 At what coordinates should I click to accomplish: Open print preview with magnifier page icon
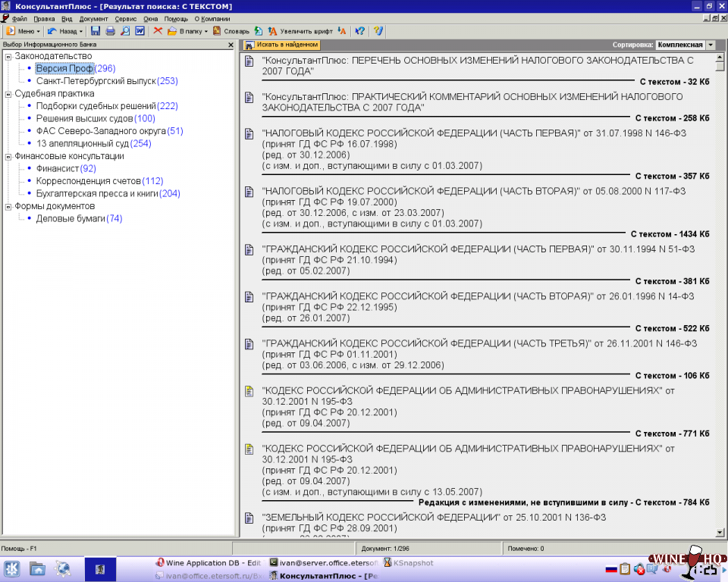tap(125, 31)
